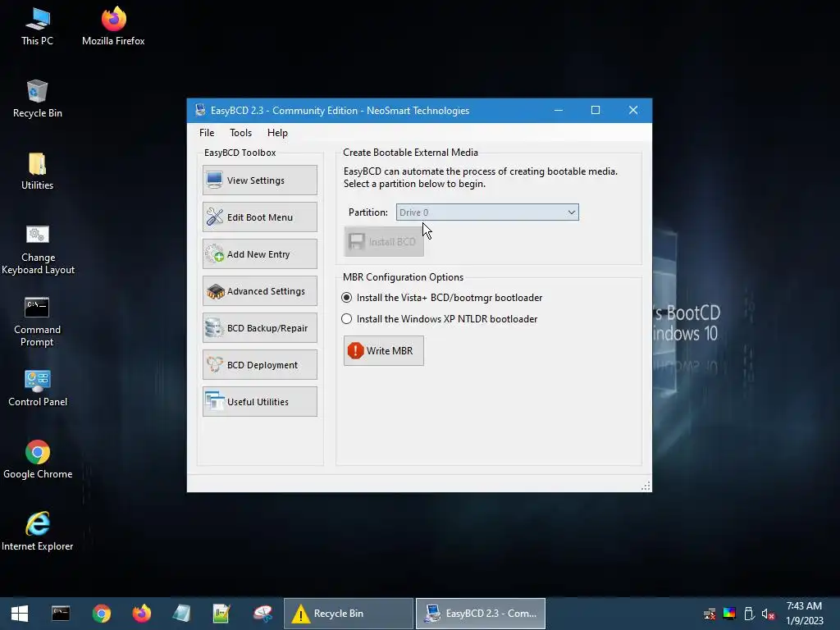The height and width of the screenshot is (630, 840).
Task: Maximize the EasyBCD window
Action: [x=596, y=111]
